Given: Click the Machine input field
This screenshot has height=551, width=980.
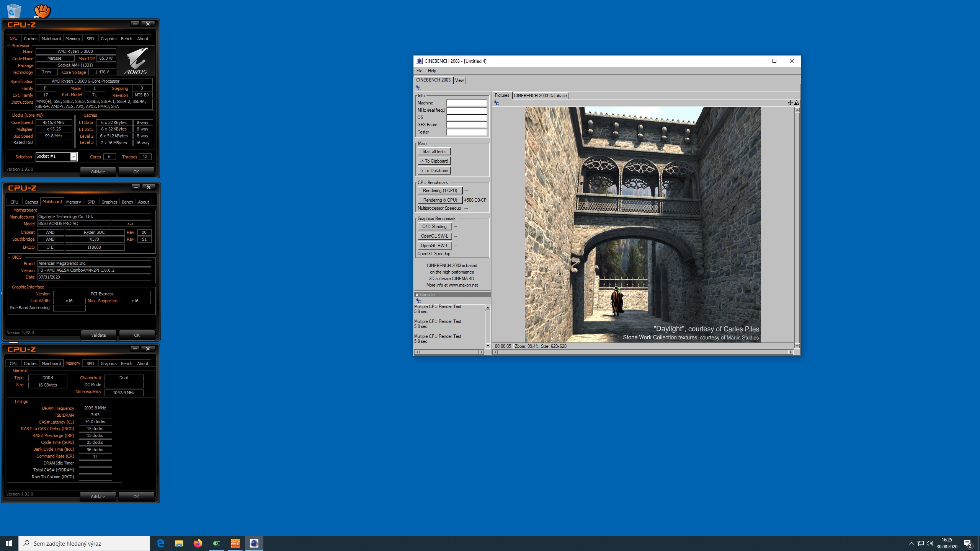Looking at the screenshot, I should click(x=467, y=103).
